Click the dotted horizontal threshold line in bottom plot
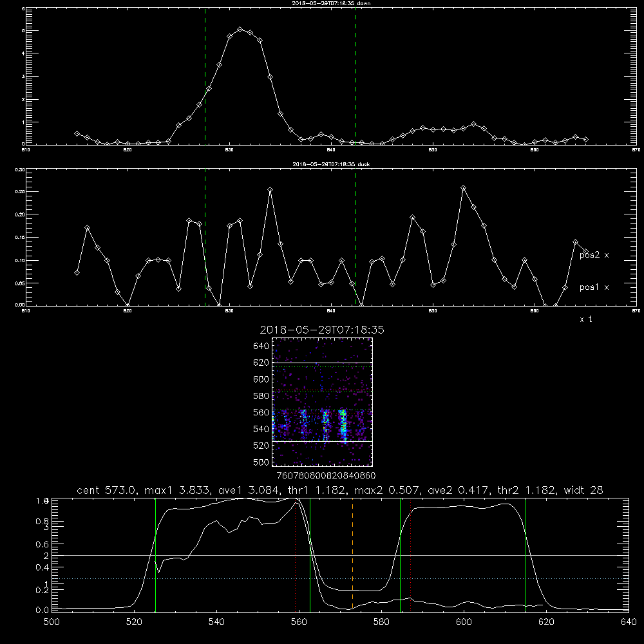Screen dimensions: 644x644 coord(340,579)
